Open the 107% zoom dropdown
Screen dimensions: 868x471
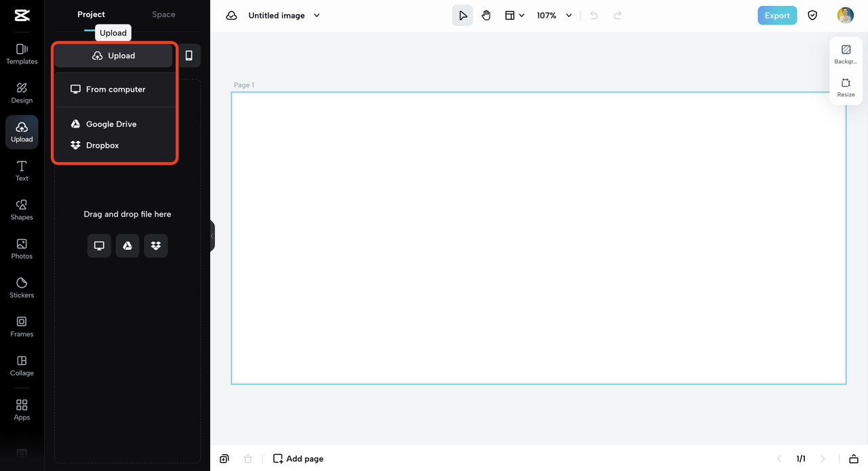[x=554, y=16]
